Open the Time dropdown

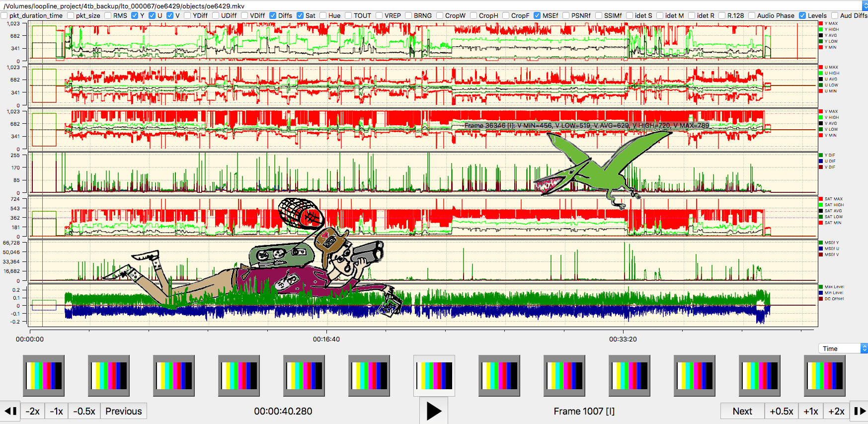click(843, 348)
